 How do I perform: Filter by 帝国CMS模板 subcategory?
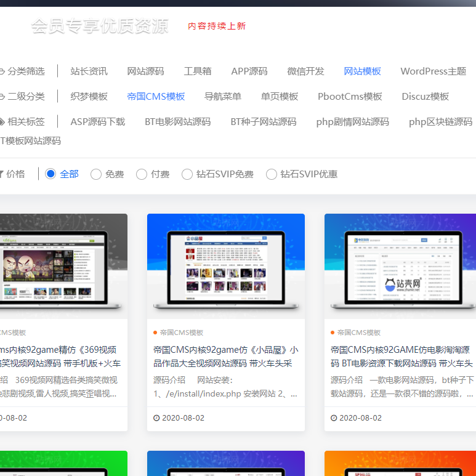pyautogui.click(x=156, y=96)
